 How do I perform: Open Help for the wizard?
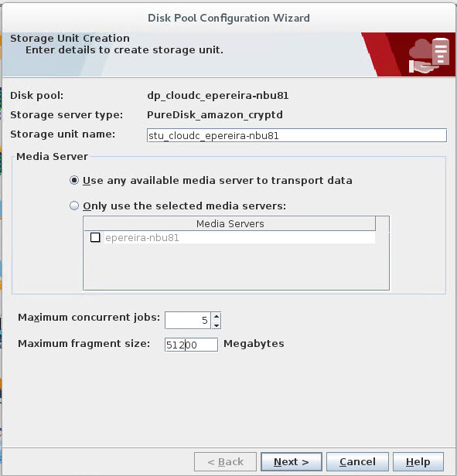click(x=418, y=462)
